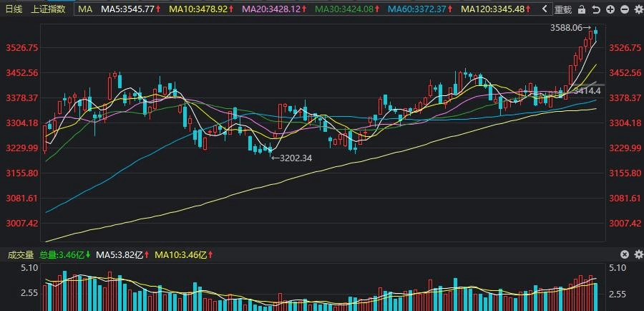Select the 日线 period label
The height and width of the screenshot is (311, 644).
click(x=14, y=9)
